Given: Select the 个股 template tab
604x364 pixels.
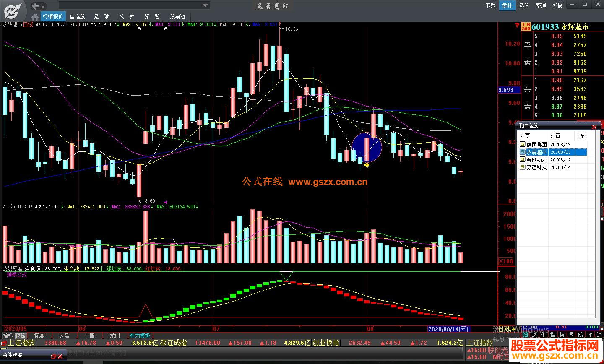Looking at the screenshot, I should (x=89, y=336).
